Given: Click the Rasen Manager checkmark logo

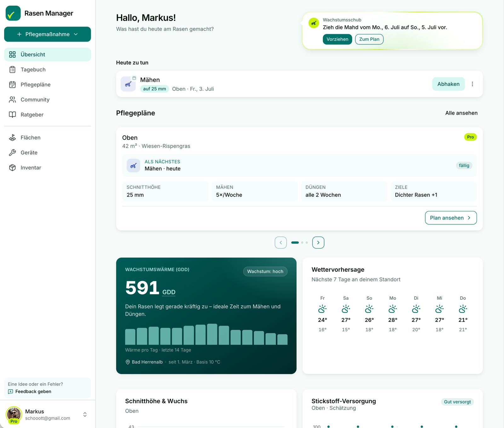Looking at the screenshot, I should [13, 13].
